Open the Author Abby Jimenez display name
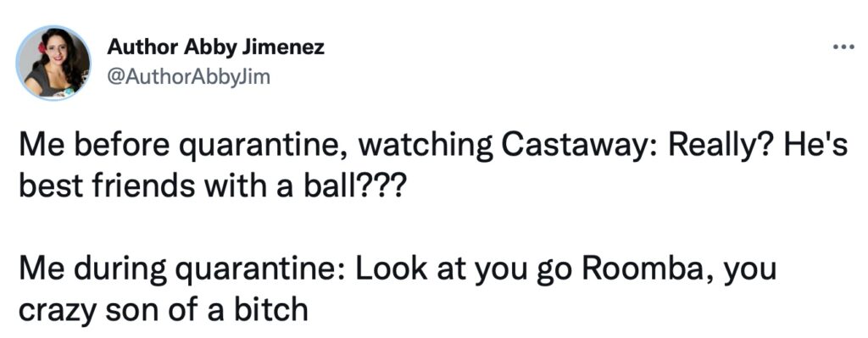The width and height of the screenshot is (868, 338). 216,48
